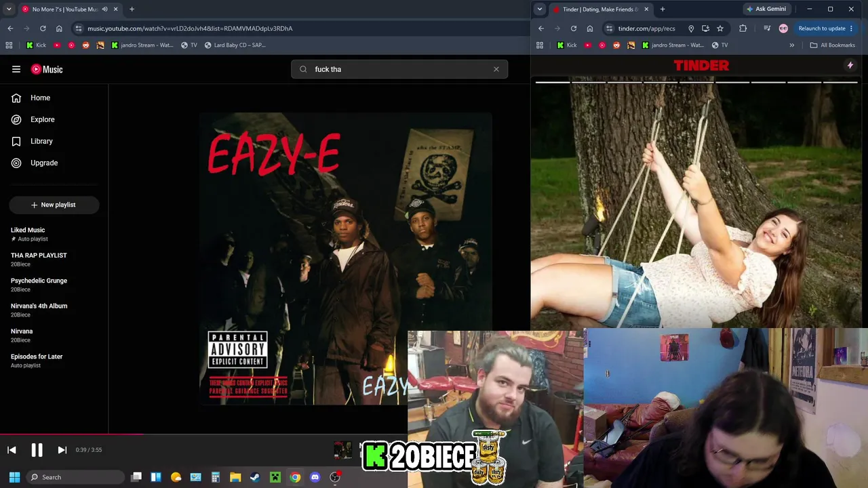
Task: Click the Eazy-E album cover art
Action: pyautogui.click(x=346, y=259)
